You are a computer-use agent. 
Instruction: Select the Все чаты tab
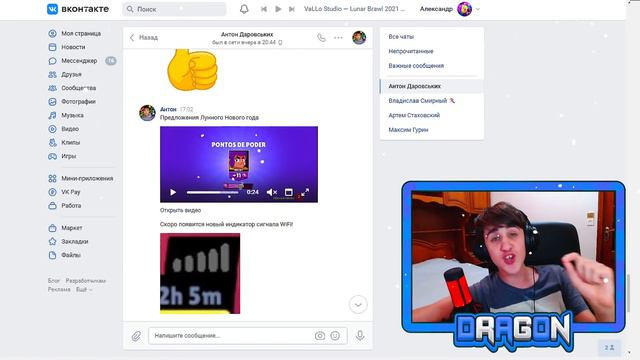[431, 37]
